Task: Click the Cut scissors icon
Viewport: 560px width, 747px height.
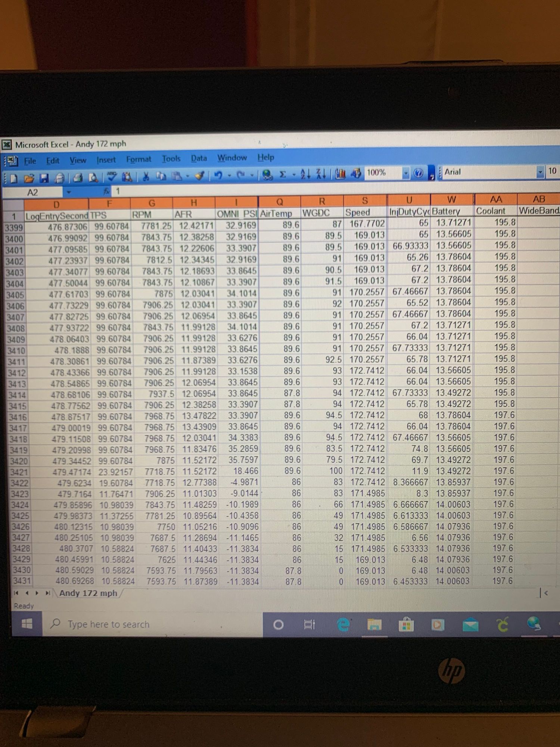Action: coord(146,176)
